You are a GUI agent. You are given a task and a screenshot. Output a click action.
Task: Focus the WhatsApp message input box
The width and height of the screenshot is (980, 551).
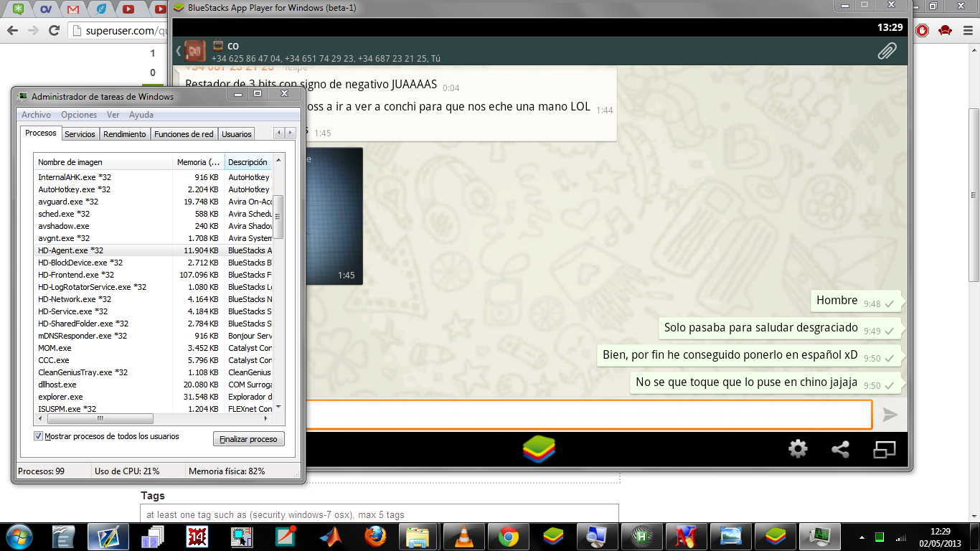coord(589,415)
